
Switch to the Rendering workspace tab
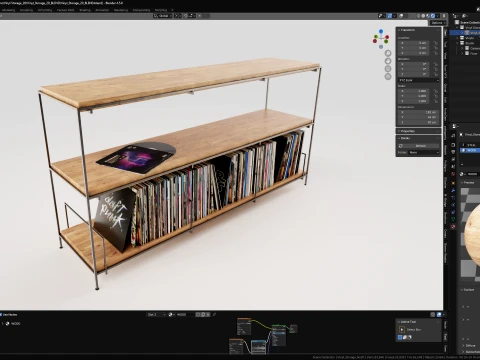(x=121, y=10)
